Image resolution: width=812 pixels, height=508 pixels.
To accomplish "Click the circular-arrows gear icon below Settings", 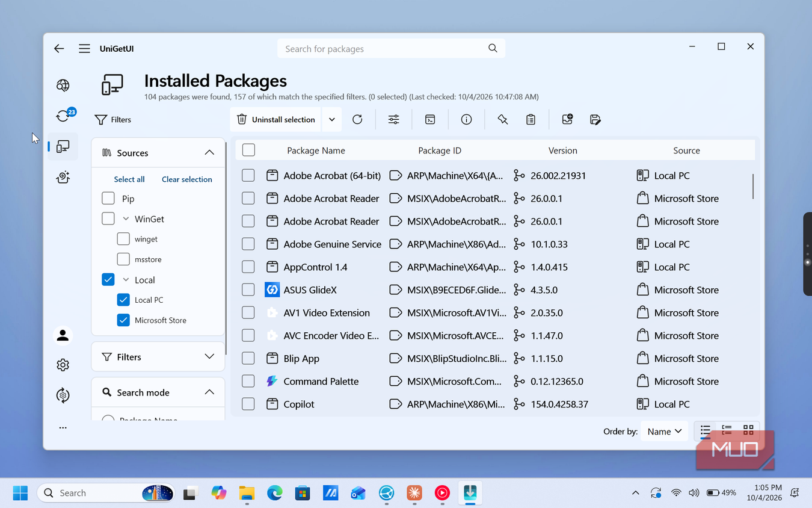I will 63,395.
